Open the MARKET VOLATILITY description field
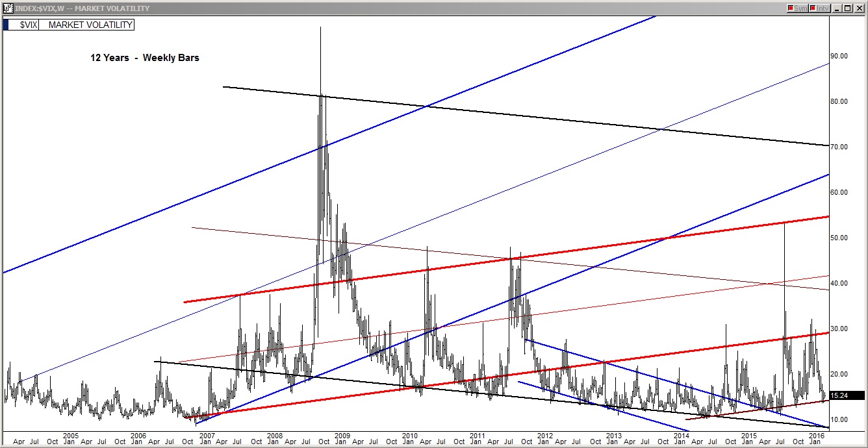The image size is (868, 448). pyautogui.click(x=88, y=25)
